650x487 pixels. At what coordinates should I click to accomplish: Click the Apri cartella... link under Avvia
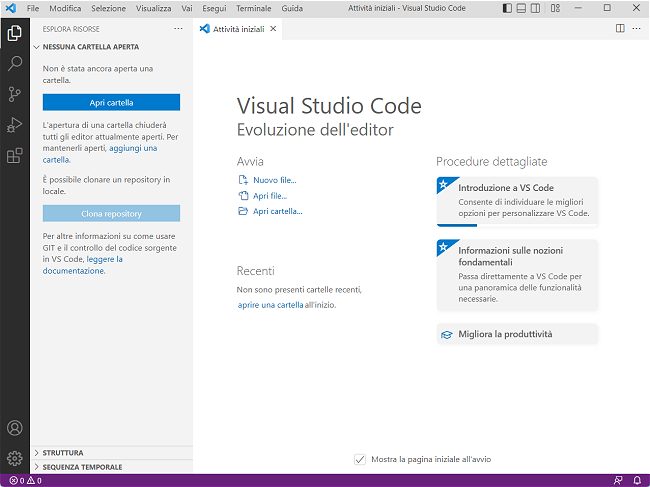(x=278, y=211)
